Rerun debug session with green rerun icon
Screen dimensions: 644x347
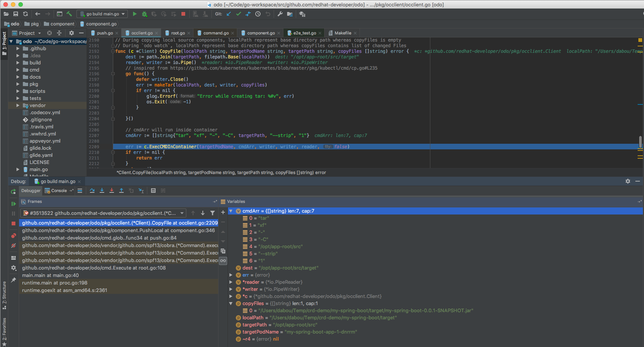point(13,192)
